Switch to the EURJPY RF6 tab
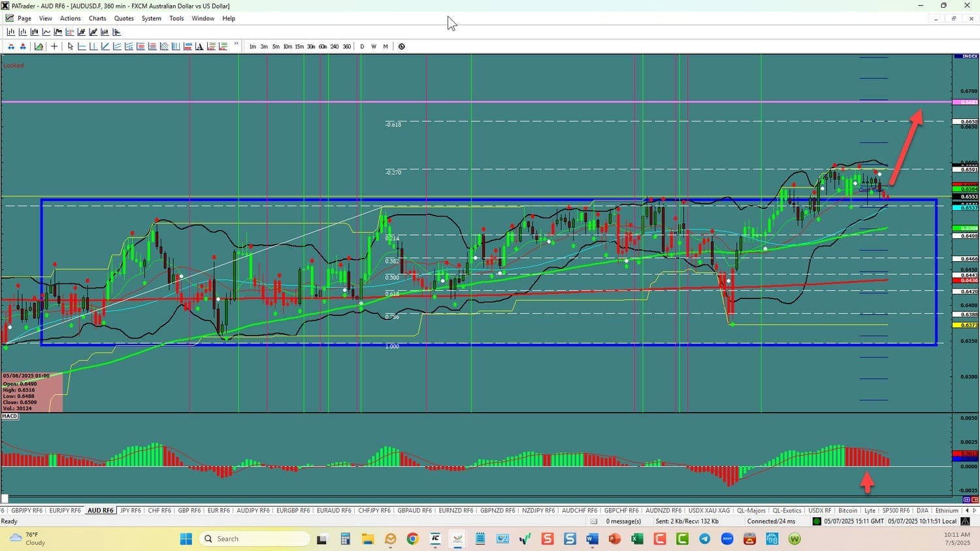This screenshot has height=551, width=980. [65, 511]
